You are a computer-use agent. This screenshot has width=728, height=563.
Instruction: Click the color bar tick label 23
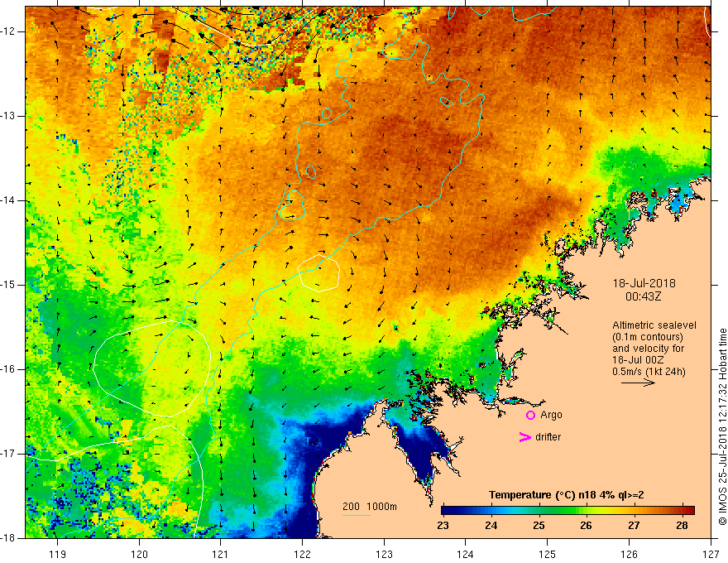coord(443,526)
